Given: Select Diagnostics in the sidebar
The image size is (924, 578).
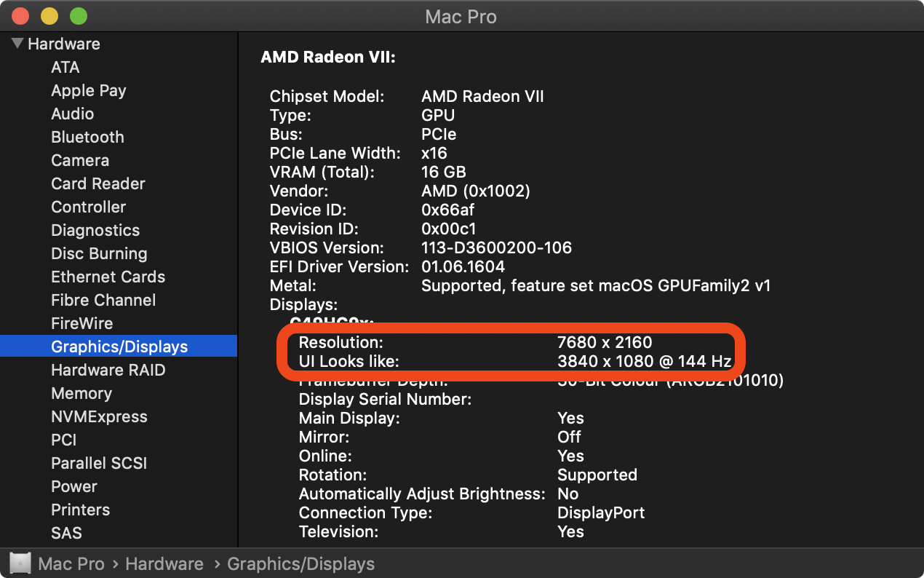Looking at the screenshot, I should pyautogui.click(x=95, y=230).
